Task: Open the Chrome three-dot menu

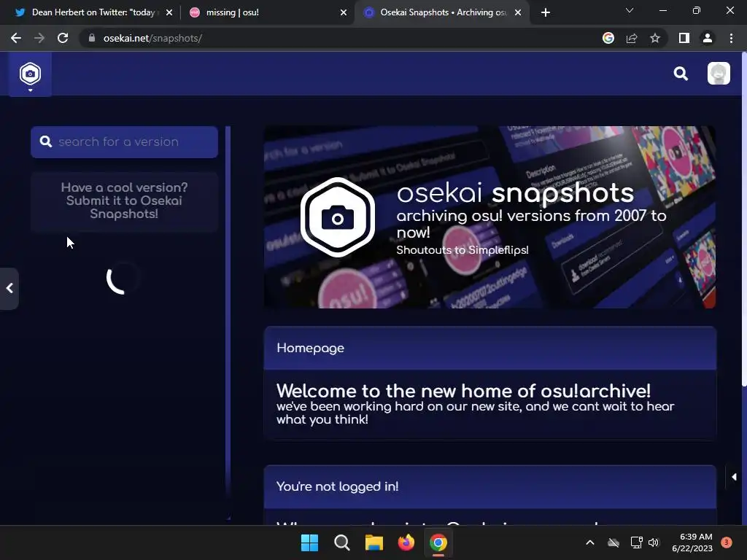Action: [x=731, y=38]
